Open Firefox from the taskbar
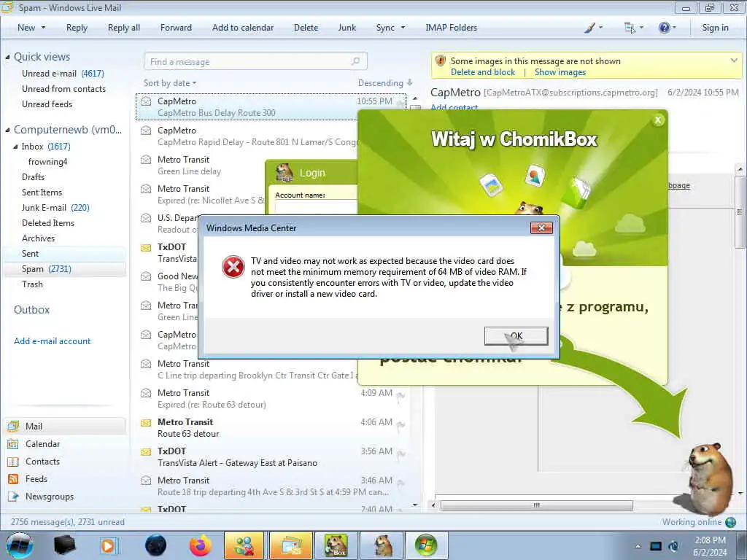 (200, 545)
